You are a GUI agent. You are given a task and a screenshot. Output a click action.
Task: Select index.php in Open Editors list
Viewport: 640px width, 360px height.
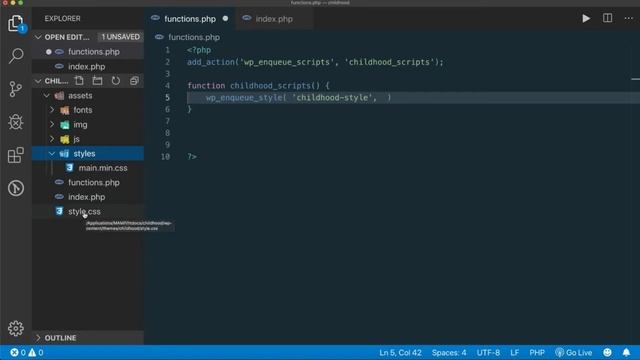[x=88, y=67]
